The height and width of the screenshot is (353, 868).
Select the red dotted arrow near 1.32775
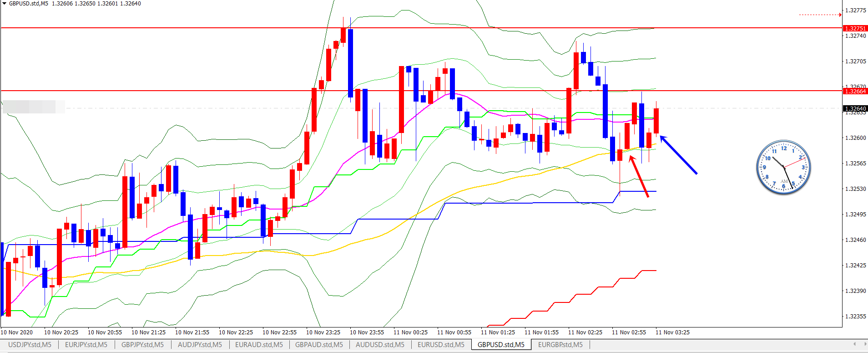820,15
